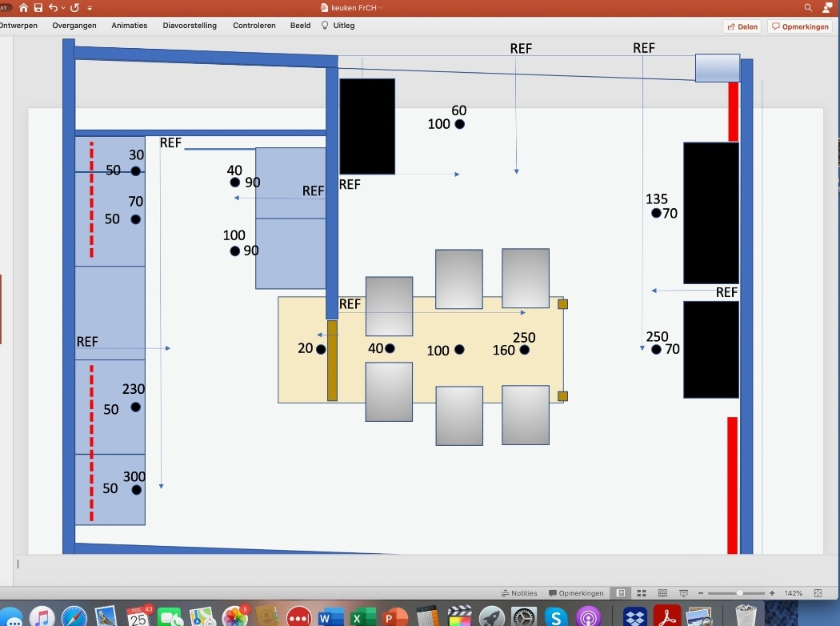Expand the customize quick access toolbar menu

tap(90, 7)
